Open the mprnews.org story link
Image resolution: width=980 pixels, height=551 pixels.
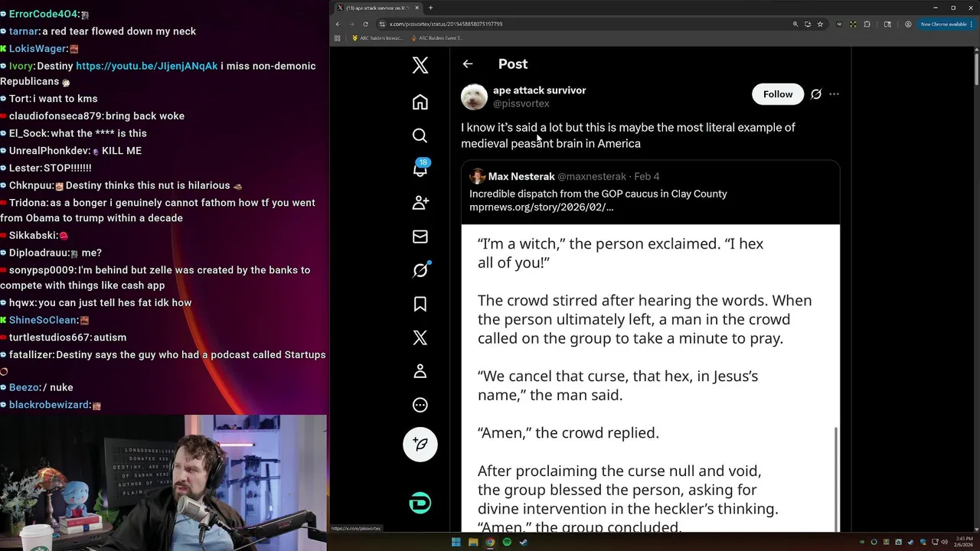pyautogui.click(x=541, y=207)
